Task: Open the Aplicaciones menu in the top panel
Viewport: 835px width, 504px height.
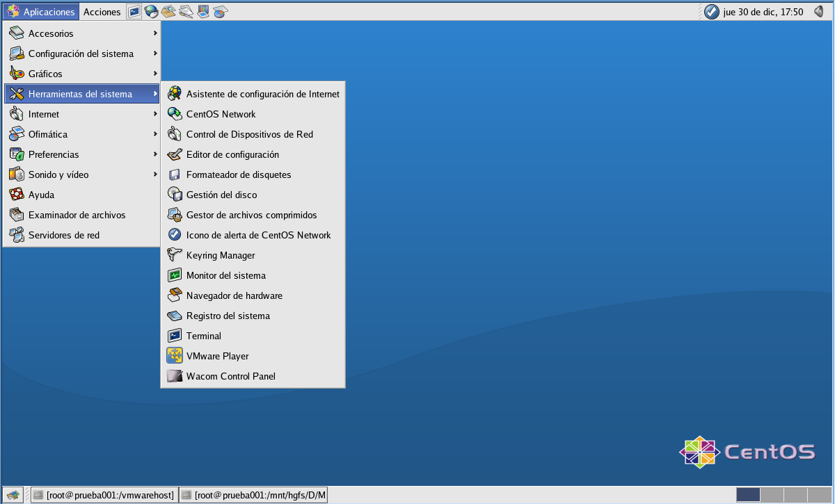Action: tap(40, 12)
